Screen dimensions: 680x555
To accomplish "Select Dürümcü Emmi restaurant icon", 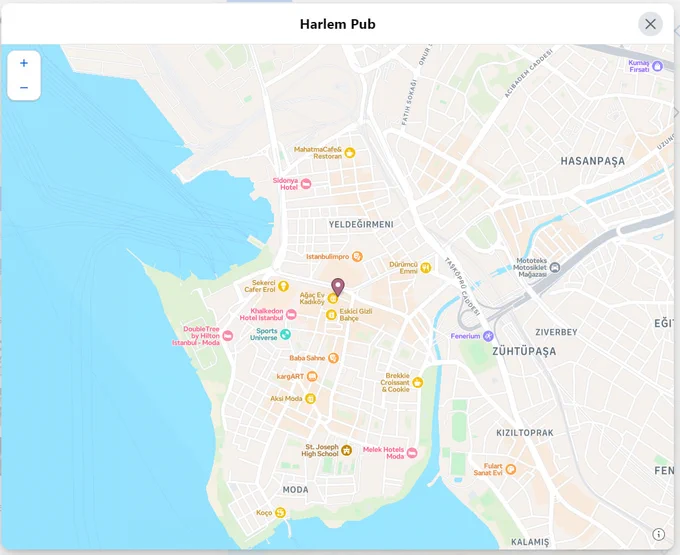I will click(x=426, y=268).
